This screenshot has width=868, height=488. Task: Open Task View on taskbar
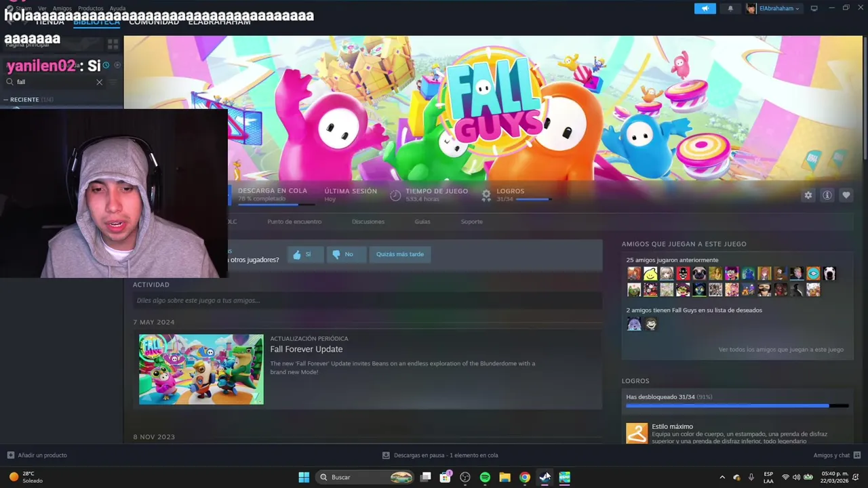click(x=425, y=477)
